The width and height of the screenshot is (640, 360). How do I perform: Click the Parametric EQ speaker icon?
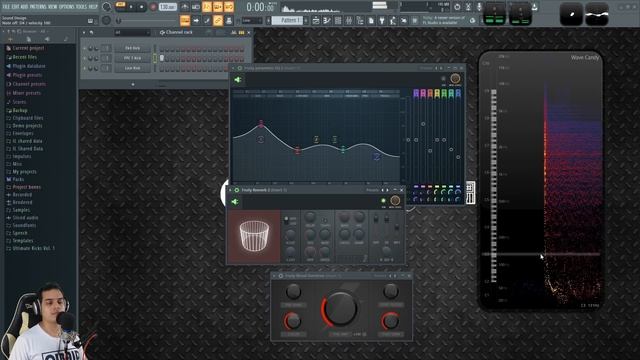(238, 80)
